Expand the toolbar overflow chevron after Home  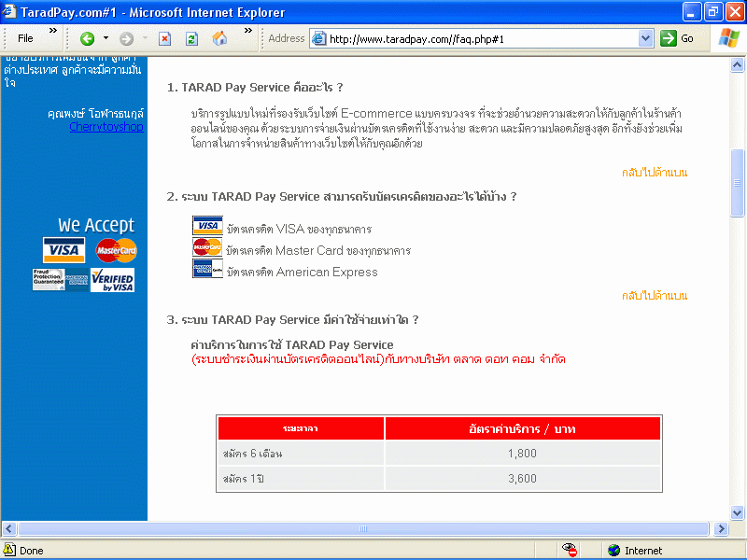coord(248,32)
